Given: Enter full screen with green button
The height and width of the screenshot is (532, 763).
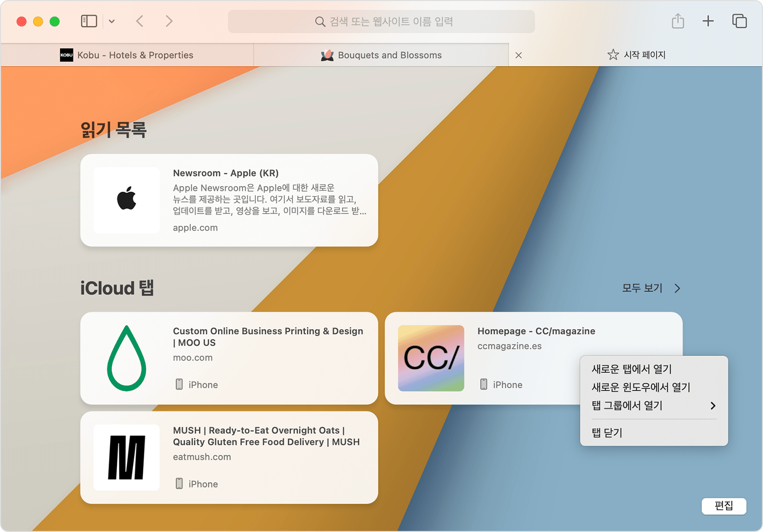Looking at the screenshot, I should 55,22.
